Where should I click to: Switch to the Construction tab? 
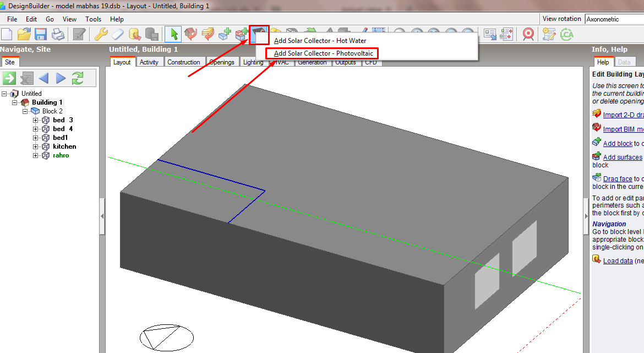coord(184,62)
